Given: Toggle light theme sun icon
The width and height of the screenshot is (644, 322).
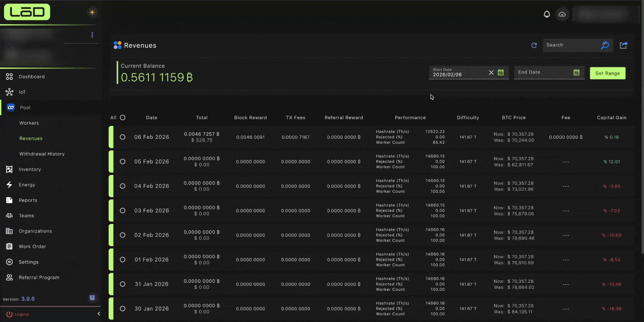Looking at the screenshot, I should pyautogui.click(x=92, y=12).
